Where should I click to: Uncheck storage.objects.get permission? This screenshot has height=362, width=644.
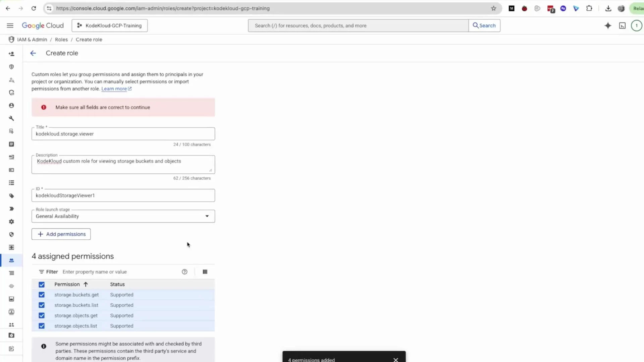[42, 315]
